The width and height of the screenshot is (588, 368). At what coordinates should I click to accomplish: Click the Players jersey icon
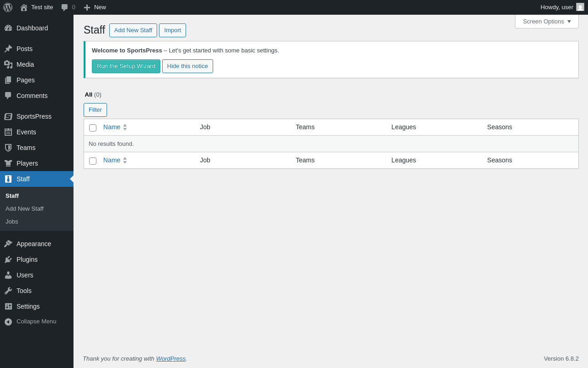click(8, 163)
